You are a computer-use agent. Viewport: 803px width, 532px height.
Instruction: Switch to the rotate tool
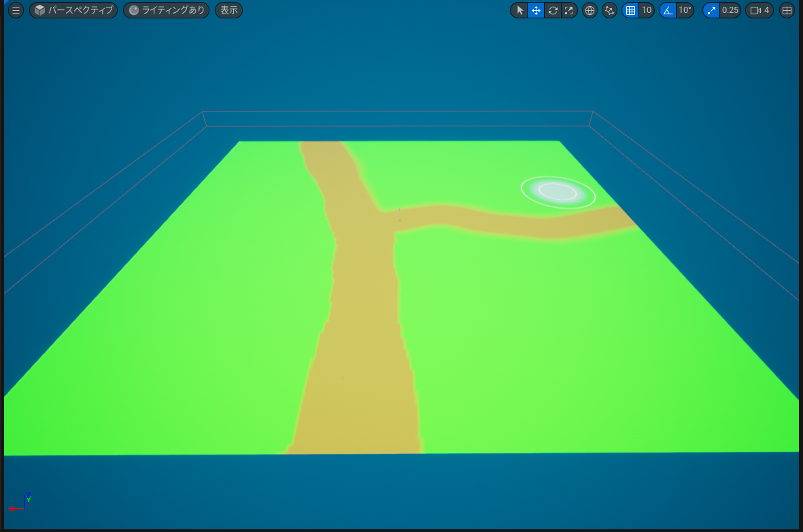pos(552,10)
